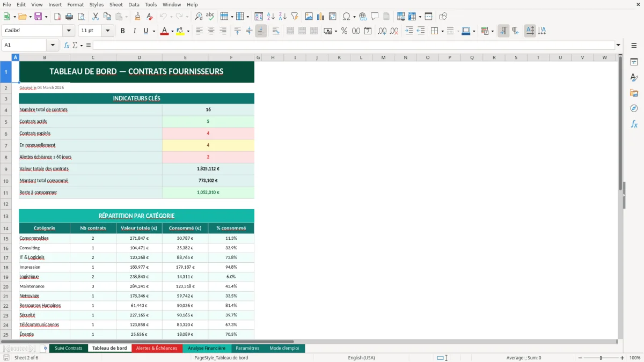Click the Zoom in plus button
644x362 pixels.
pos(622,358)
